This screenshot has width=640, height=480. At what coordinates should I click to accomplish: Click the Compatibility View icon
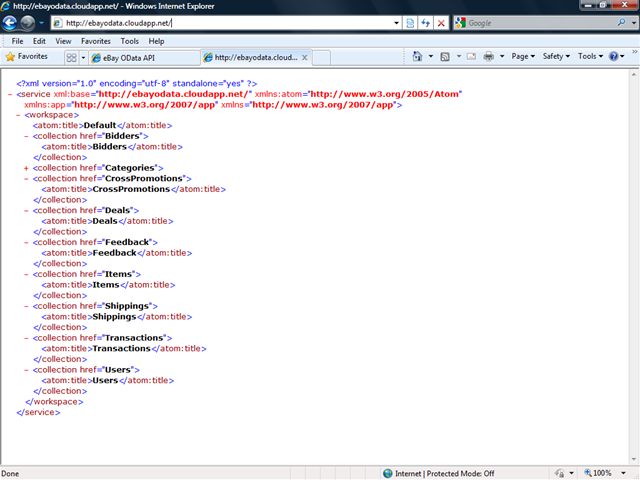(410, 23)
